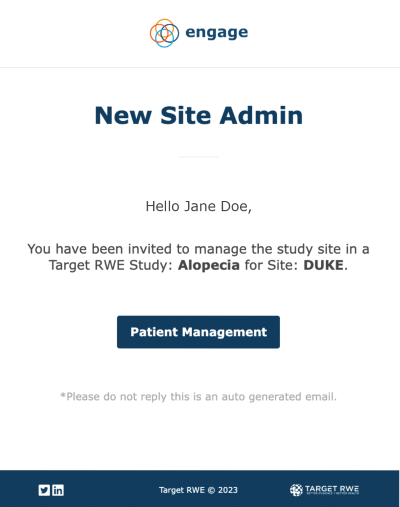Open the LinkedIn icon in footer
Image resolution: width=400 pixels, height=507 pixels.
tap(58, 490)
